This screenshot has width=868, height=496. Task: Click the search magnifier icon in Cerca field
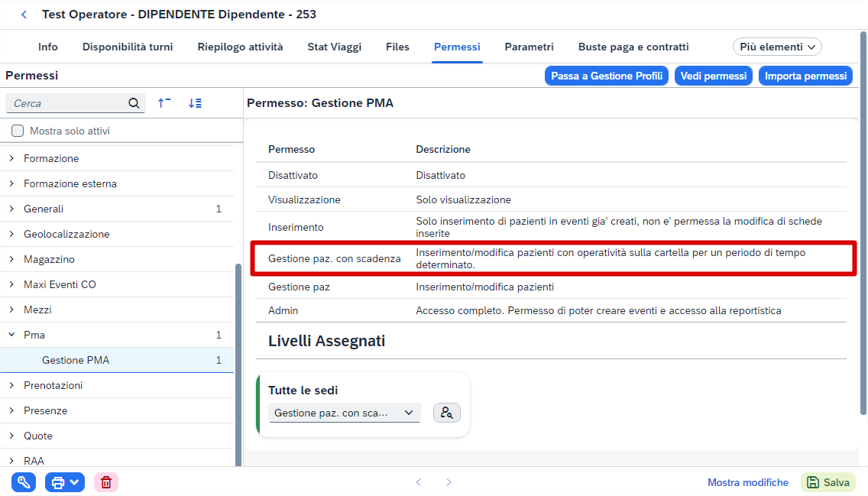tap(134, 103)
